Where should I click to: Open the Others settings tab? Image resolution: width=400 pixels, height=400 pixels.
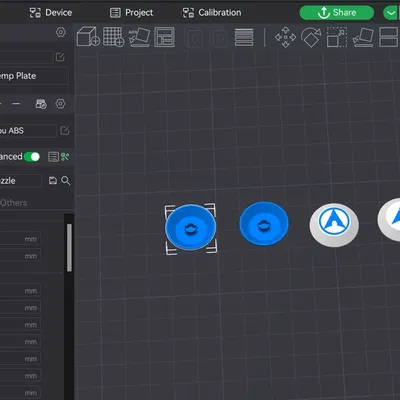[14, 203]
